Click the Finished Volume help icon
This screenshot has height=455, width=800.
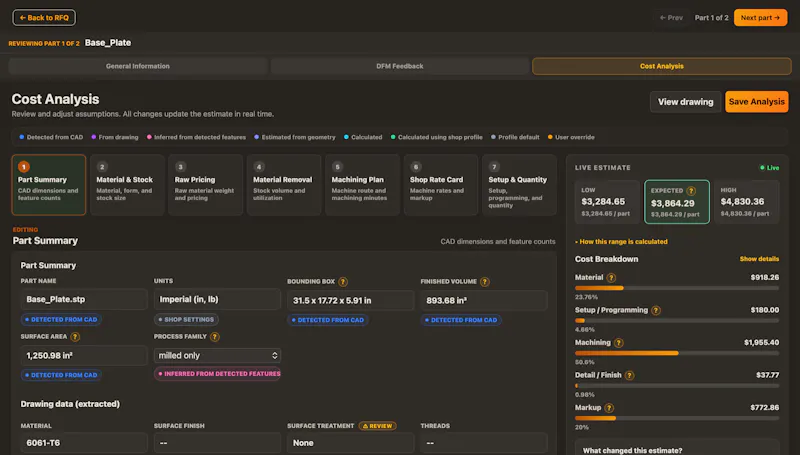tap(485, 282)
